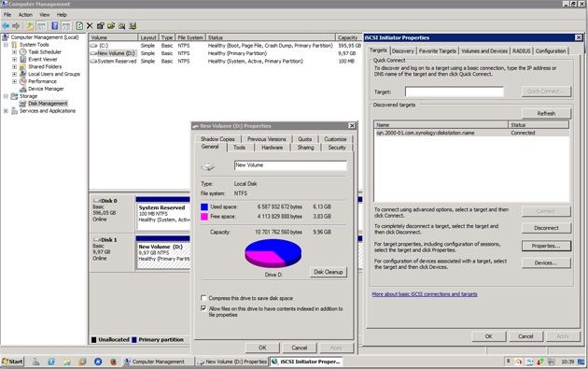This screenshot has width=588, height=369.
Task: Open the View menu
Action: (45, 15)
